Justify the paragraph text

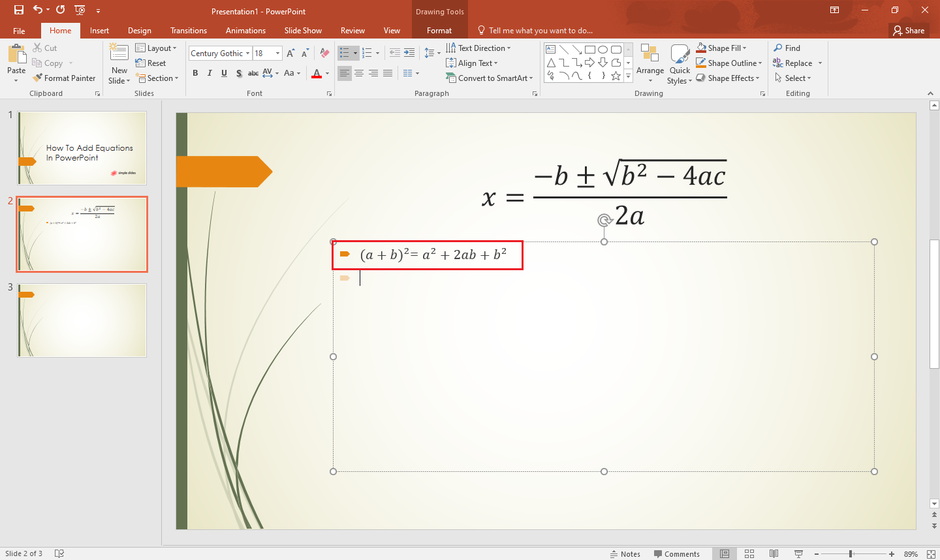(x=388, y=73)
